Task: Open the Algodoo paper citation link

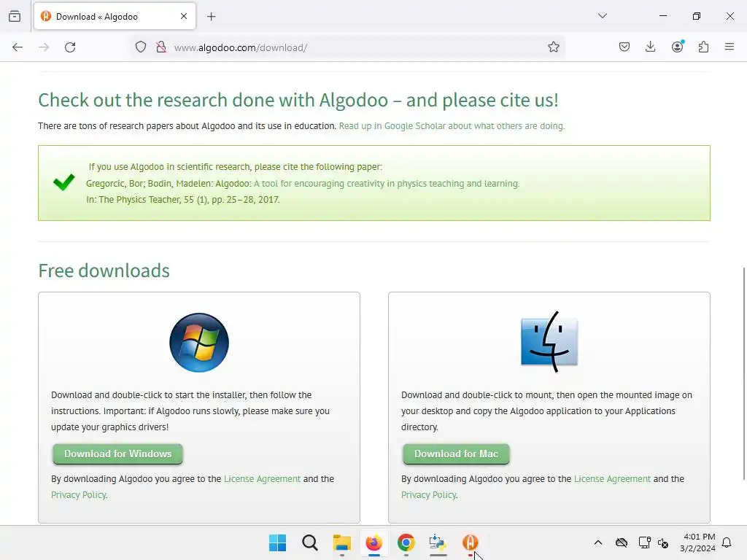Action: (x=387, y=183)
